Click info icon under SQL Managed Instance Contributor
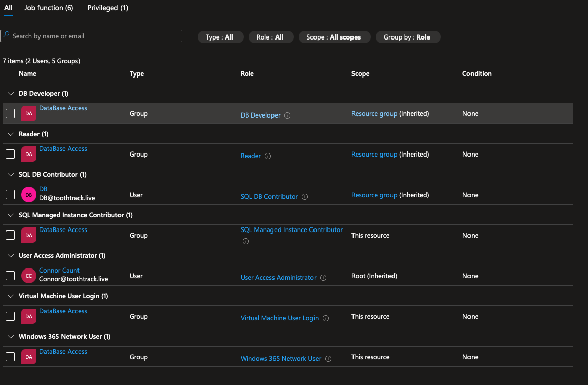 pyautogui.click(x=246, y=241)
